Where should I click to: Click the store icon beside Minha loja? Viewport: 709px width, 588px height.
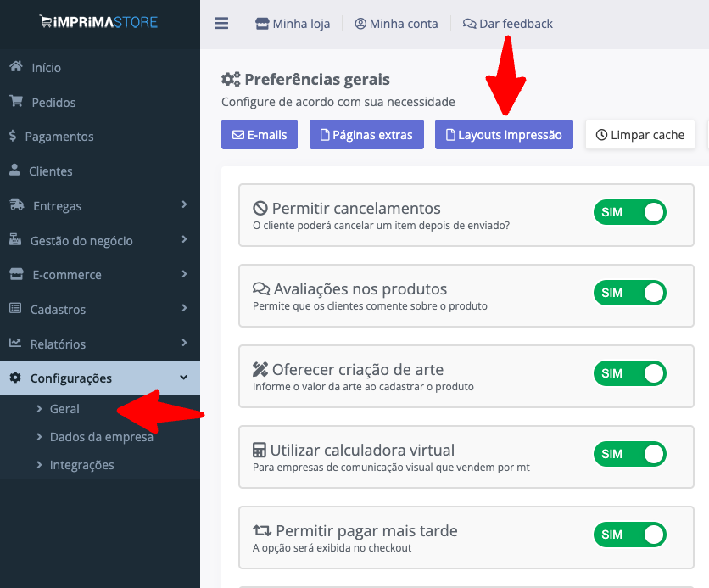(x=262, y=24)
